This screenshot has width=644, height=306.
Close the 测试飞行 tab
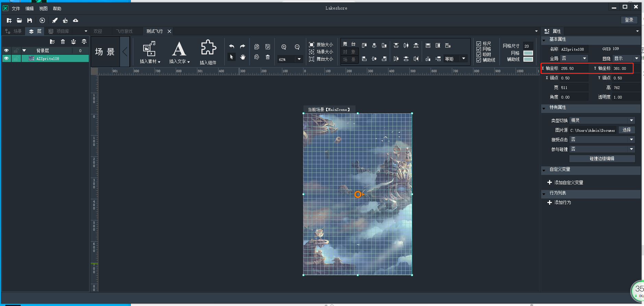tap(169, 31)
